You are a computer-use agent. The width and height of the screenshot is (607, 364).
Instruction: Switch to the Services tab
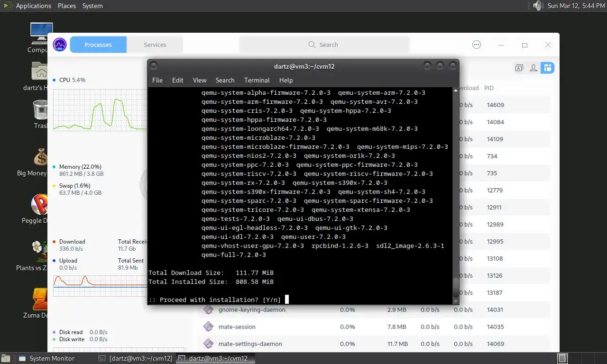tap(155, 45)
